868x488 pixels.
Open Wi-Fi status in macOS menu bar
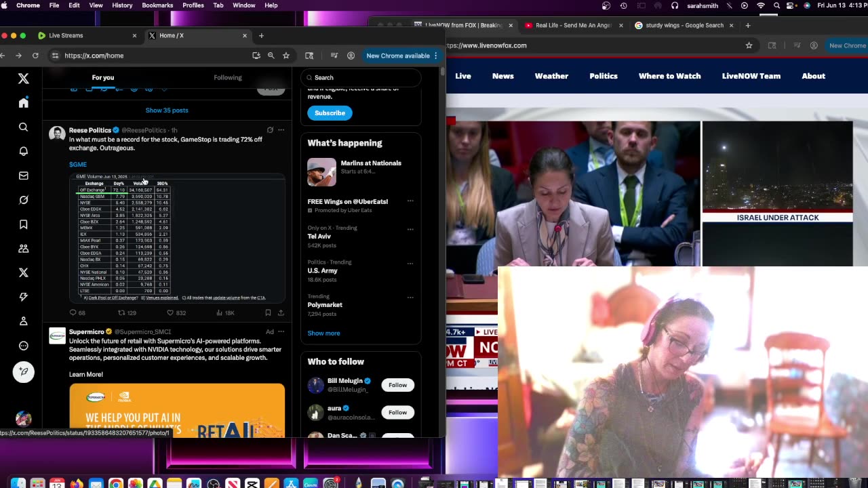coord(761,5)
